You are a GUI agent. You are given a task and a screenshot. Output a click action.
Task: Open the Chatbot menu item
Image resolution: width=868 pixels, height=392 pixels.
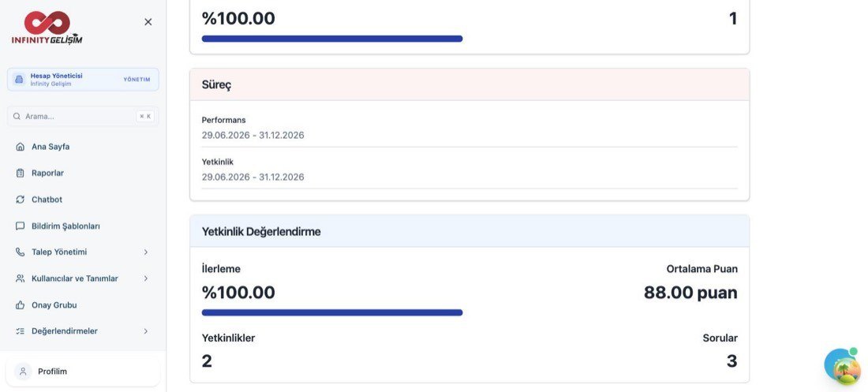coord(83,200)
